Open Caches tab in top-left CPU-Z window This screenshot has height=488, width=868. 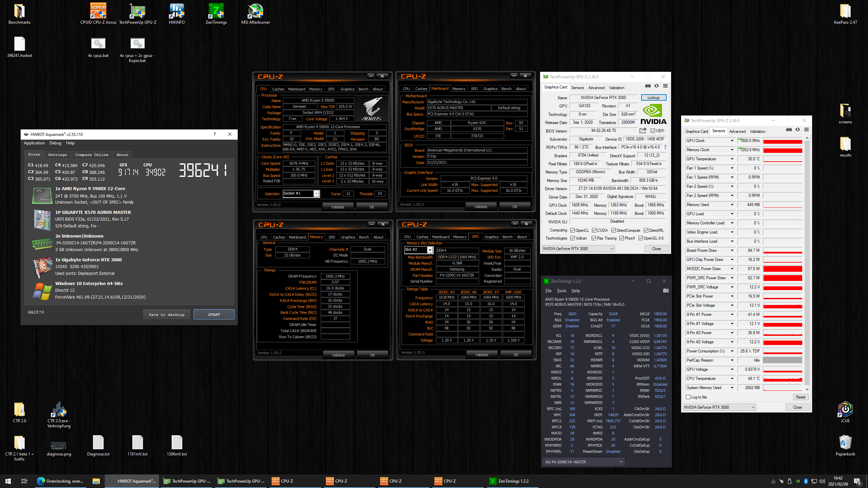278,89
